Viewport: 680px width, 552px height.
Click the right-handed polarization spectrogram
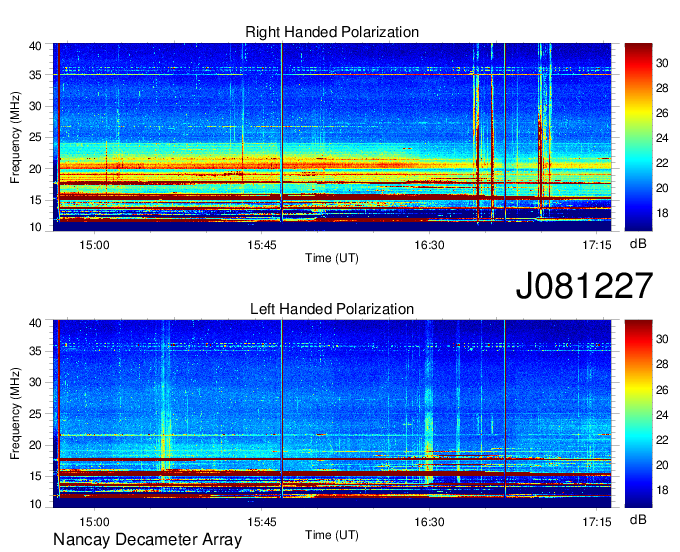click(332, 137)
